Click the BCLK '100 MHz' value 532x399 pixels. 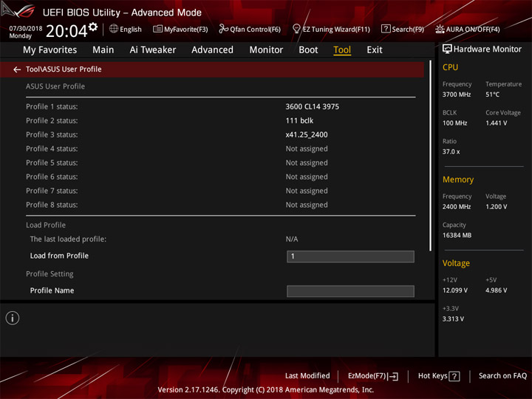point(454,123)
